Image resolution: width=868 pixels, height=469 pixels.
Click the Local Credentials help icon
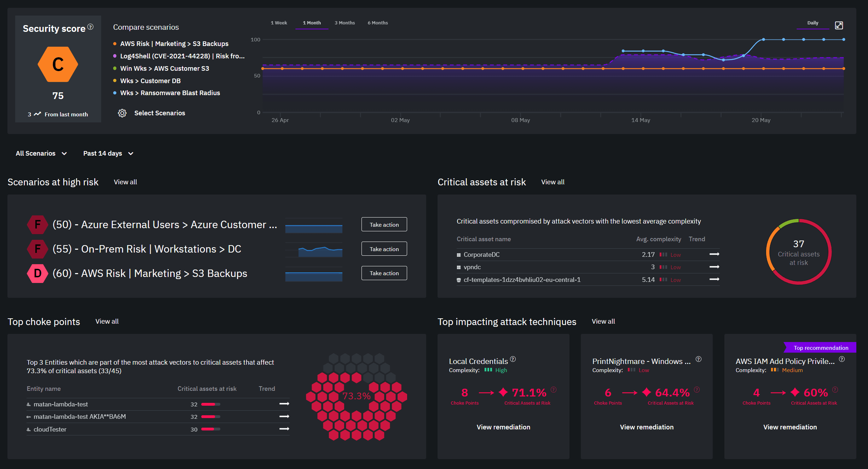(513, 359)
